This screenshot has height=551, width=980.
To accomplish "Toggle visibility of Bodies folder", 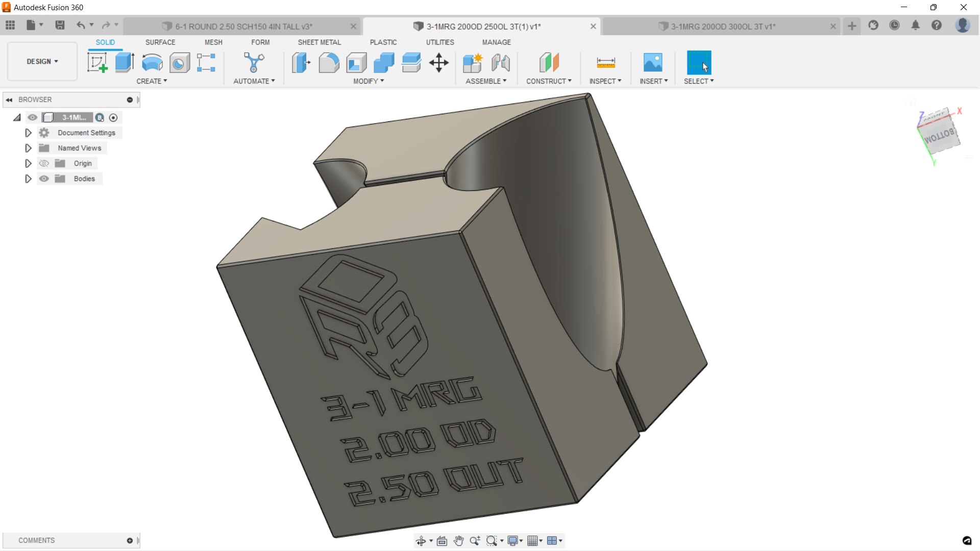I will [44, 179].
